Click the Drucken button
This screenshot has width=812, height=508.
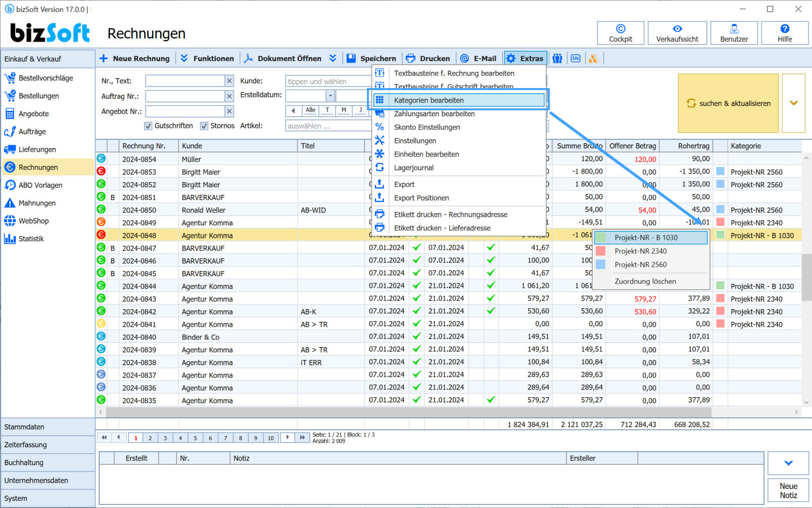(x=428, y=59)
